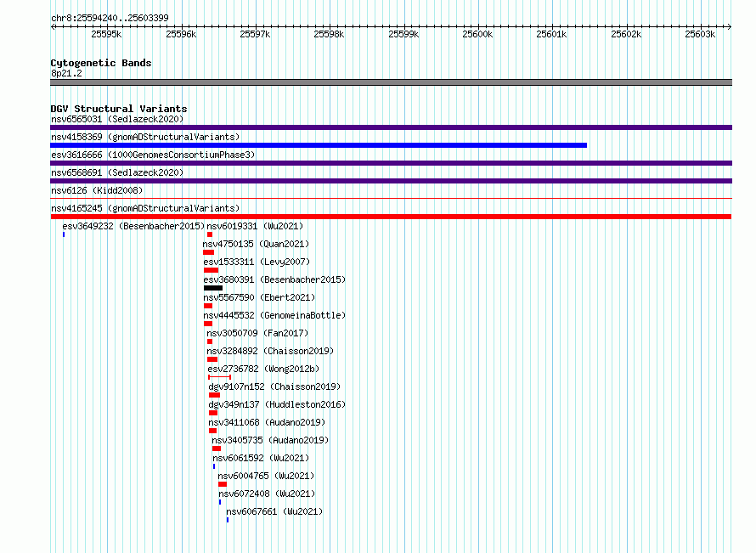Screen dimensions: 756x553
Task: Click nsv4445532 (GenomeinaBottle) label
Action: click(274, 315)
